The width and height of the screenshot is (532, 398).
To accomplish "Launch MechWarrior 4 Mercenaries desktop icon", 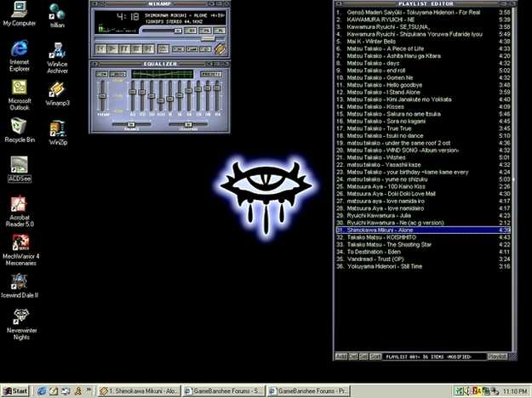I will click(20, 251).
